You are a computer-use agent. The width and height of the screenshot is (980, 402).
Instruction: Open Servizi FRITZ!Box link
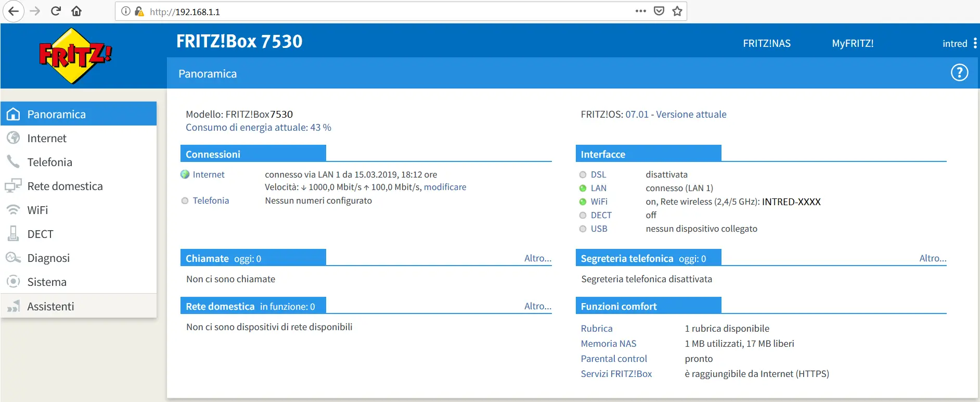[616, 374]
